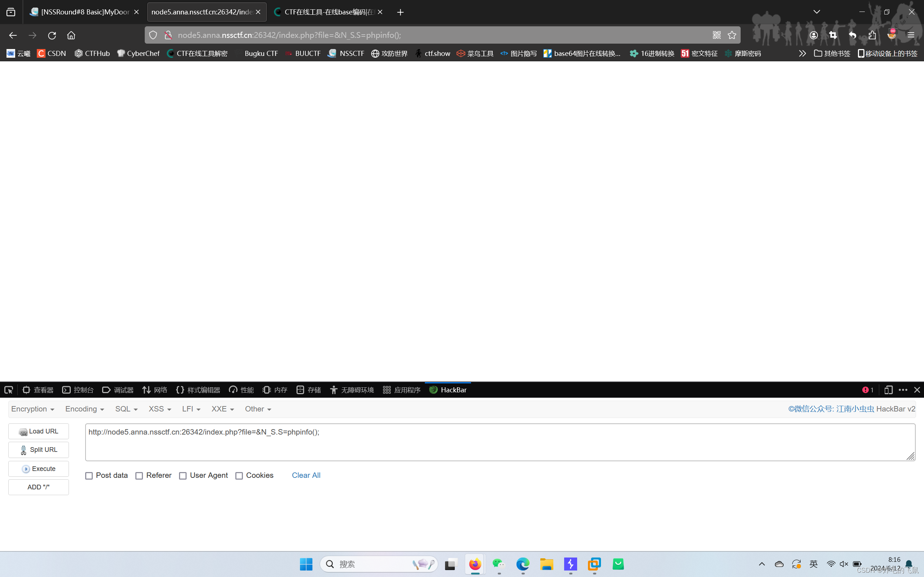Switch to the 网络 (Network) devtools tab
924x577 pixels.
click(154, 389)
